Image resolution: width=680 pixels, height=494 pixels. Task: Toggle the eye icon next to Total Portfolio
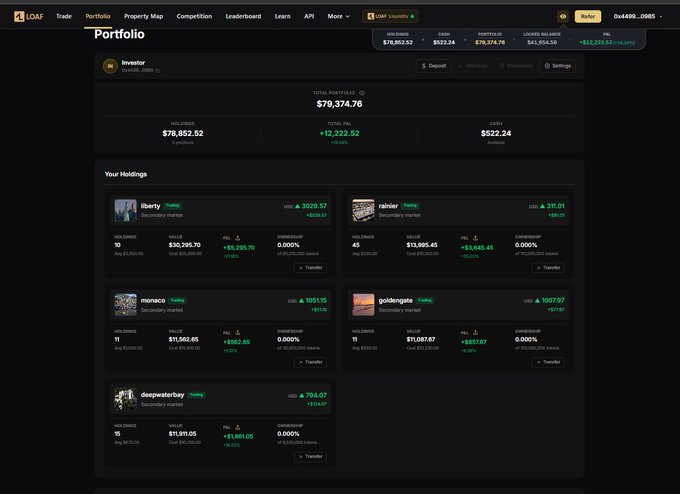(x=362, y=93)
